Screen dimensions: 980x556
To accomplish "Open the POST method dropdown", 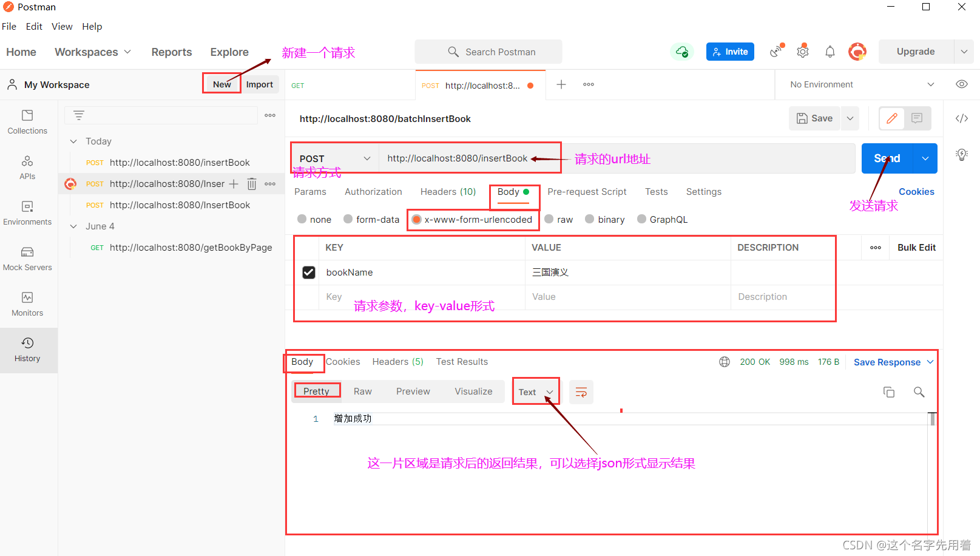I will pos(335,158).
